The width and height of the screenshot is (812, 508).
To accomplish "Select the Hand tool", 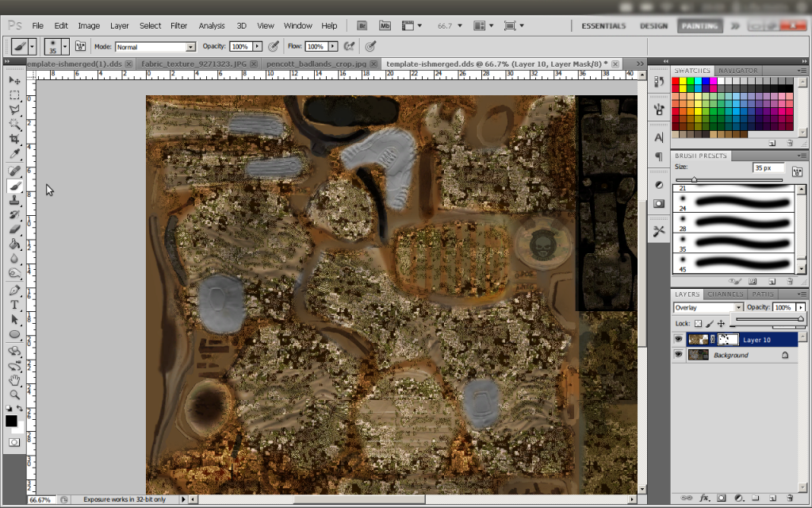I will pyautogui.click(x=14, y=380).
